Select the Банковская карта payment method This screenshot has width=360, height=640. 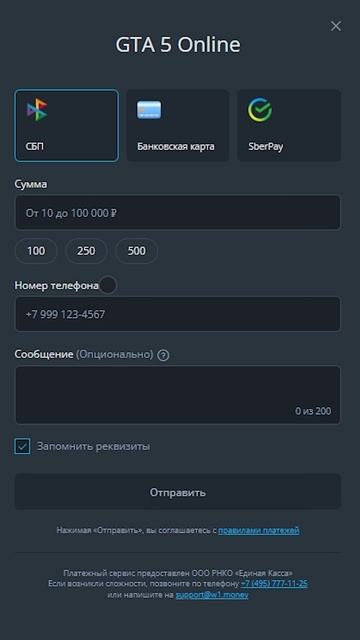178,126
